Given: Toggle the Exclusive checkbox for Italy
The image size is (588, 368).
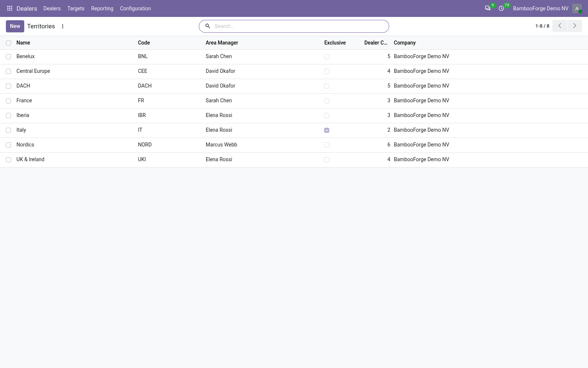Looking at the screenshot, I should click(327, 130).
